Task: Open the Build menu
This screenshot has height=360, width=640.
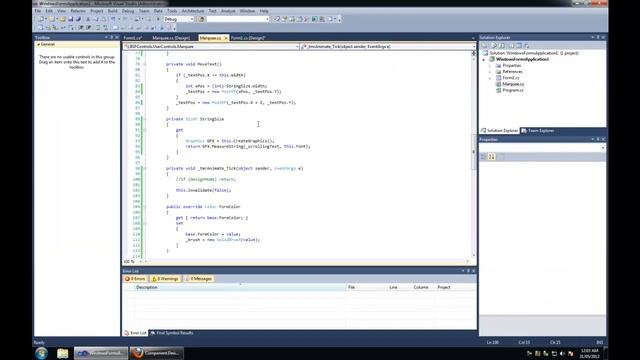Action: (112, 11)
